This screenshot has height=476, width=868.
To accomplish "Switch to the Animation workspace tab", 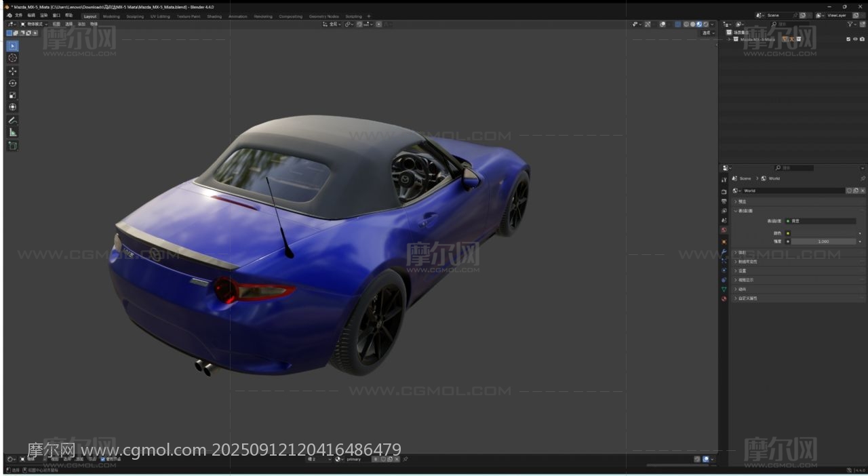I will [238, 16].
